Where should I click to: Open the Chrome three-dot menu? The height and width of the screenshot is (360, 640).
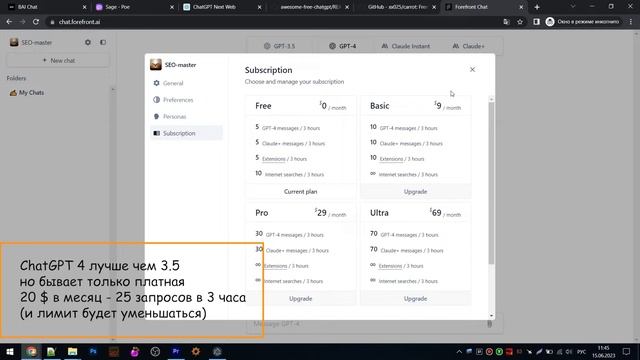631,22
